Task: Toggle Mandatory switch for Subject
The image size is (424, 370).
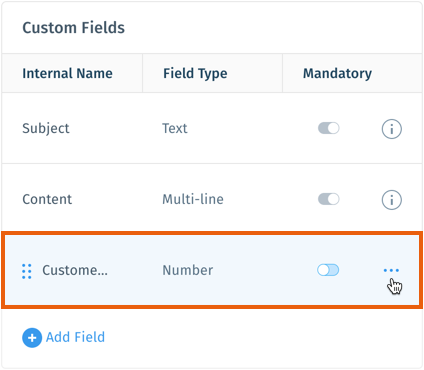Action: tap(328, 128)
